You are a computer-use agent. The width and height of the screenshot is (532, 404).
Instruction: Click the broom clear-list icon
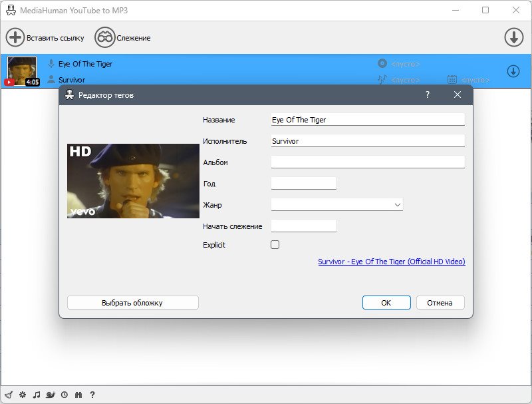click(x=9, y=395)
